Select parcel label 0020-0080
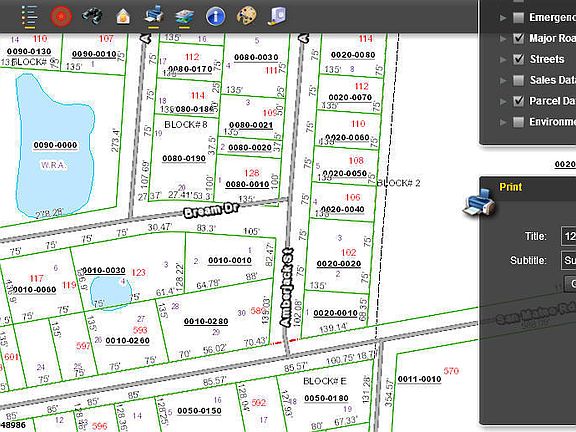Viewport: 576px width, 432px height. click(x=353, y=55)
